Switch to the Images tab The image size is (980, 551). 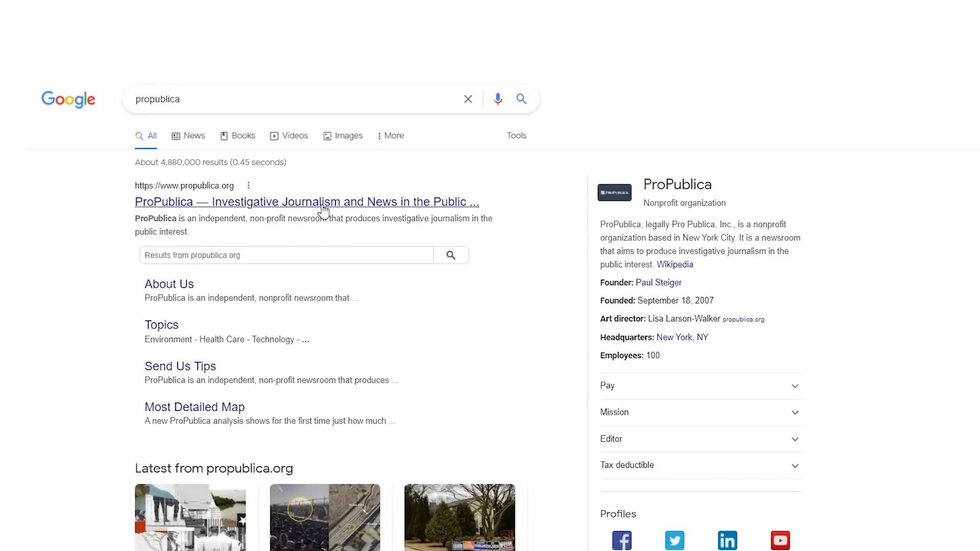pyautogui.click(x=343, y=136)
